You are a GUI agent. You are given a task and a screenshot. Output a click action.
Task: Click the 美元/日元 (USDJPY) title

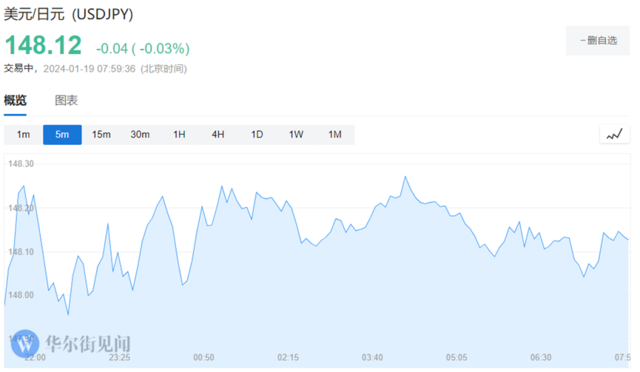tap(69, 14)
